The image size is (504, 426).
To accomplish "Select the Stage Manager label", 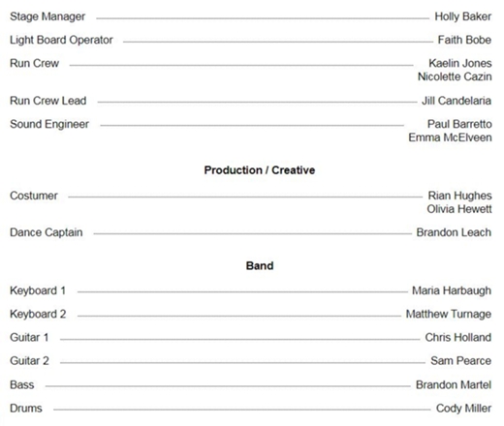I will (47, 16).
